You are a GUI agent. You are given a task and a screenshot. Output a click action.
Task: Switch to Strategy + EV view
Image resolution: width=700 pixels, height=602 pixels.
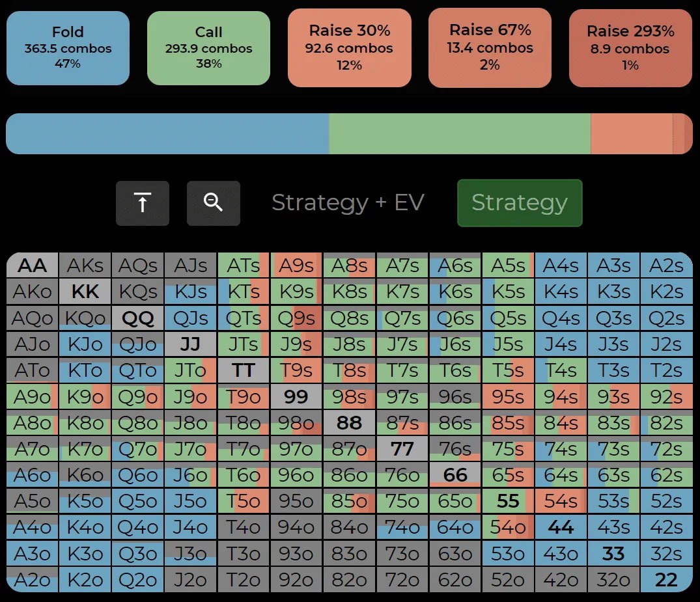347,203
